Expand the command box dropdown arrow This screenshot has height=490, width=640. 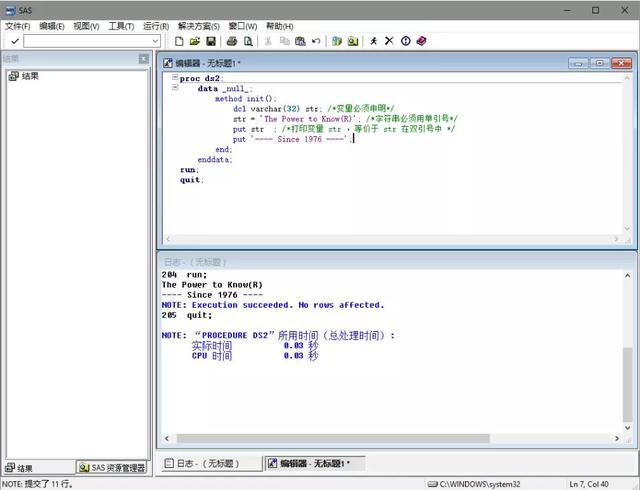155,41
